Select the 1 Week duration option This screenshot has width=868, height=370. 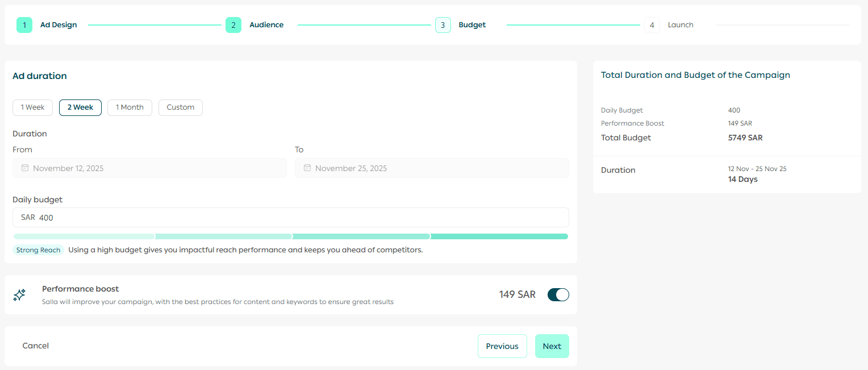pos(33,107)
